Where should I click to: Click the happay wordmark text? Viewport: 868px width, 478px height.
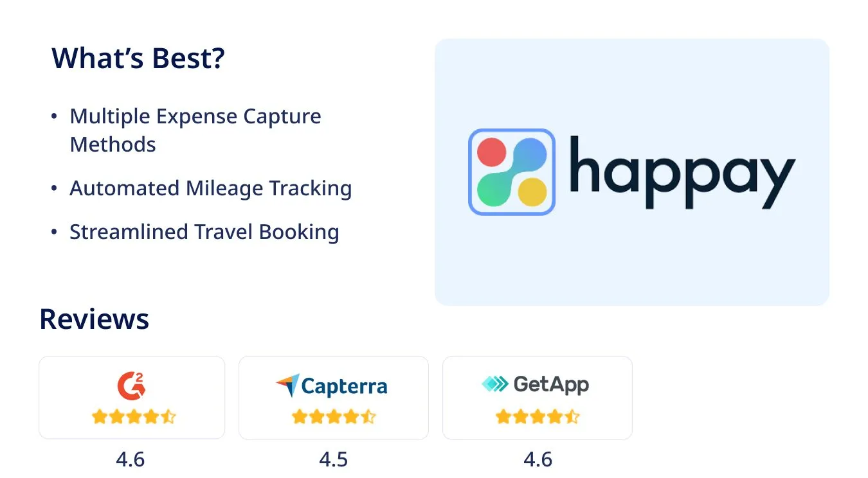click(683, 173)
